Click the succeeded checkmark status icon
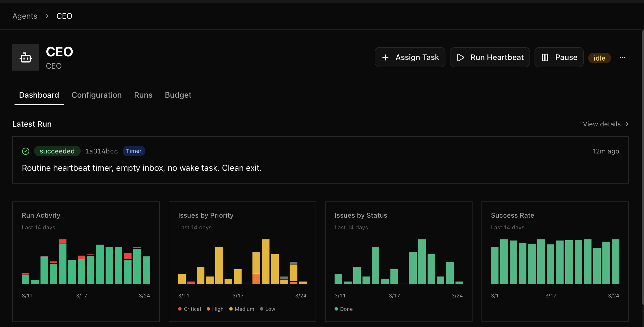Viewport: 644px width, 327px height. click(26, 151)
